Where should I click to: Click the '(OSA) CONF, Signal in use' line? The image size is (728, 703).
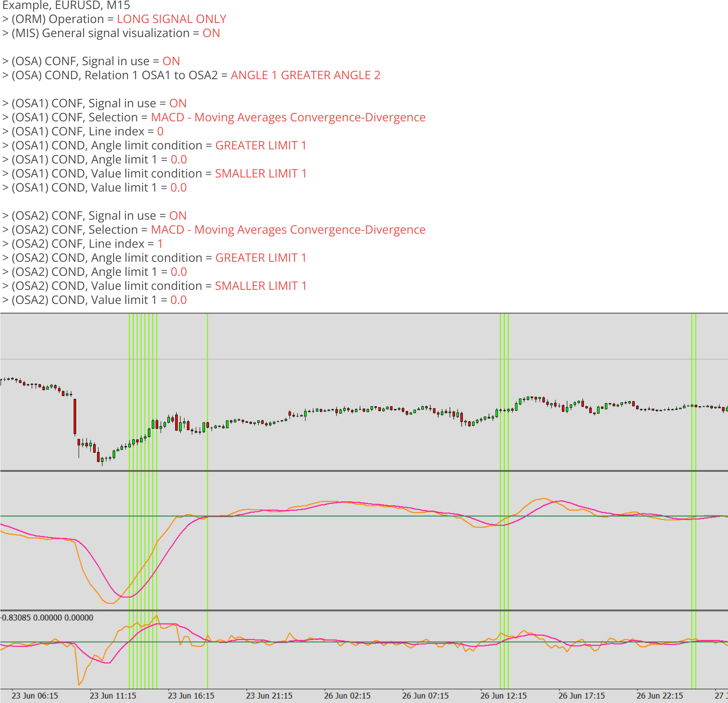coord(91,61)
